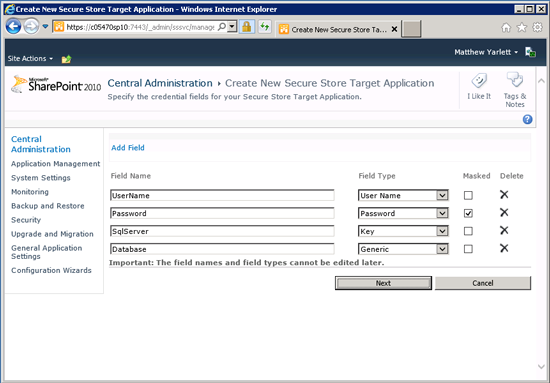Click the Database field name box

tap(222, 249)
